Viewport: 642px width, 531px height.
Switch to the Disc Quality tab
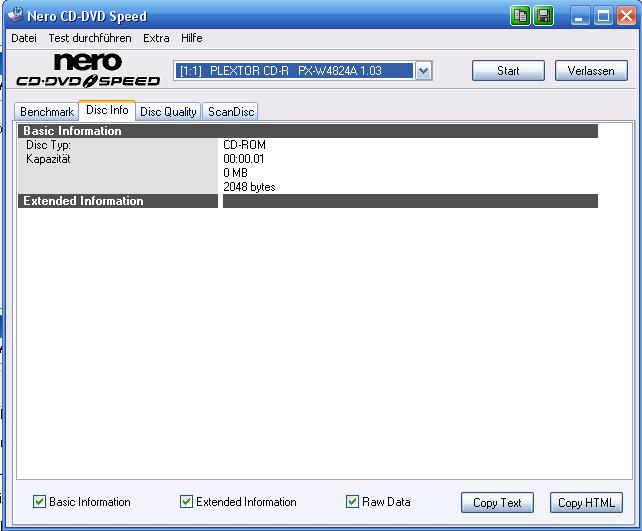(x=168, y=111)
